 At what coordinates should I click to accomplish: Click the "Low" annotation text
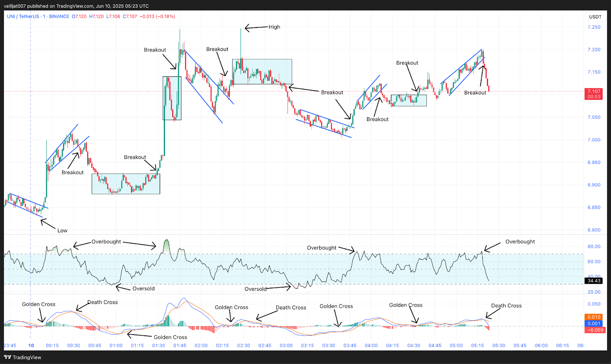(62, 231)
